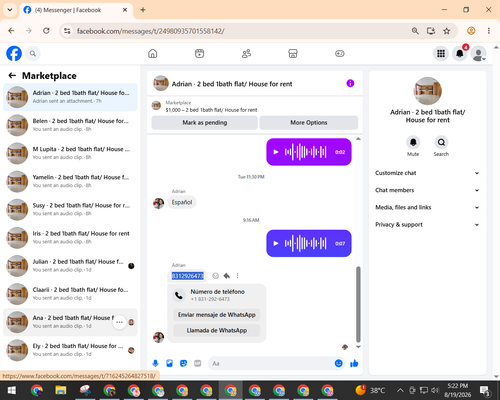
Task: Click the $1,000 listing title link
Action: pyautogui.click(x=211, y=110)
